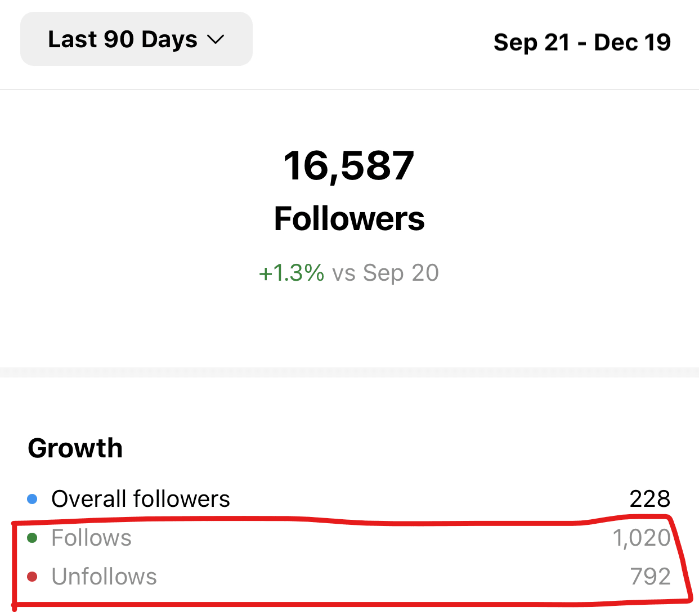Image resolution: width=699 pixels, height=616 pixels.
Task: Toggle the Overall followers legend label
Action: click(141, 499)
